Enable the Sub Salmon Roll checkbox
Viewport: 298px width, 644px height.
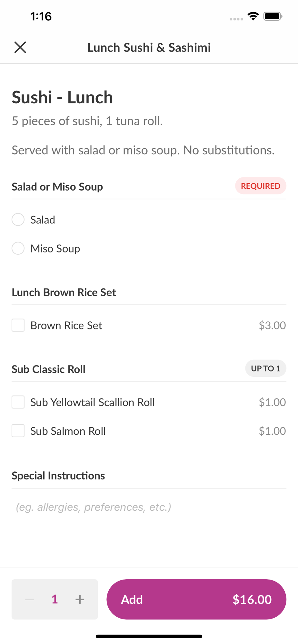tap(18, 431)
